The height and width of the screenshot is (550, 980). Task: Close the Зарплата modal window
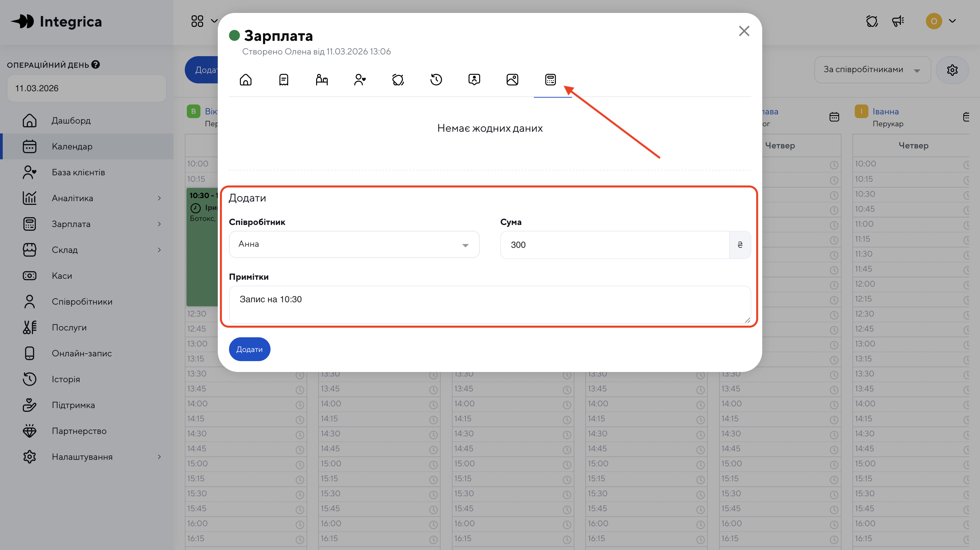[744, 31]
